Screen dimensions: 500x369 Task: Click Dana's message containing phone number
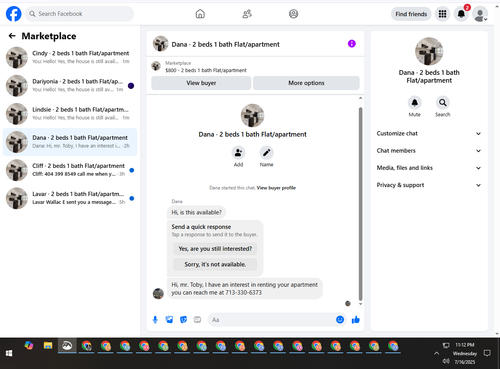coord(245,289)
